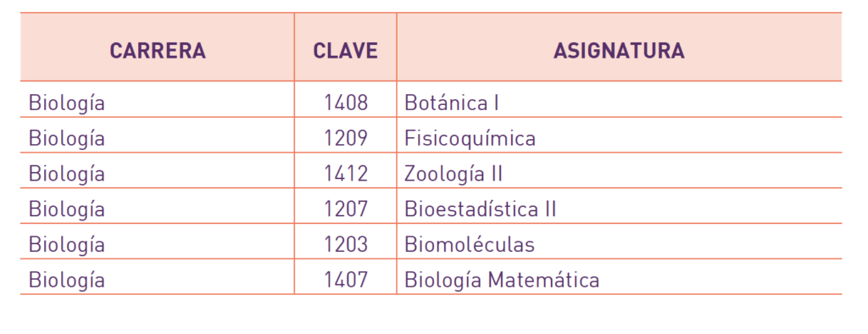This screenshot has height=334, width=868.
Task: Click the clave 1207 cell
Action: coord(346,209)
